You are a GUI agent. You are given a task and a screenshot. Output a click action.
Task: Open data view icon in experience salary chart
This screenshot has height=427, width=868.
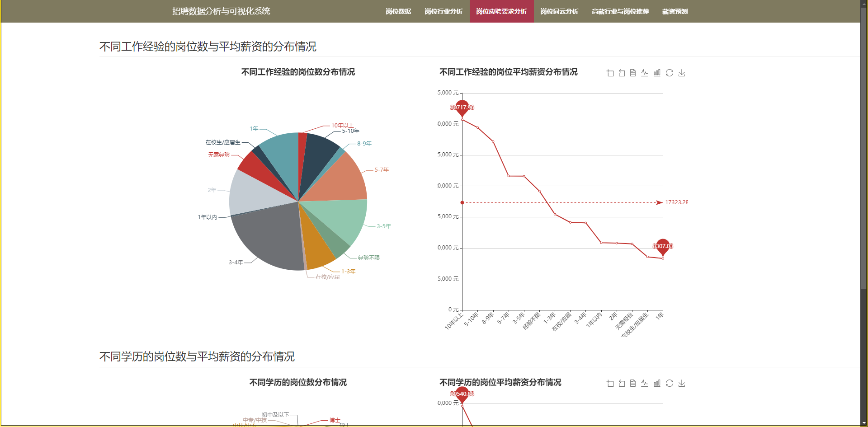(633, 73)
